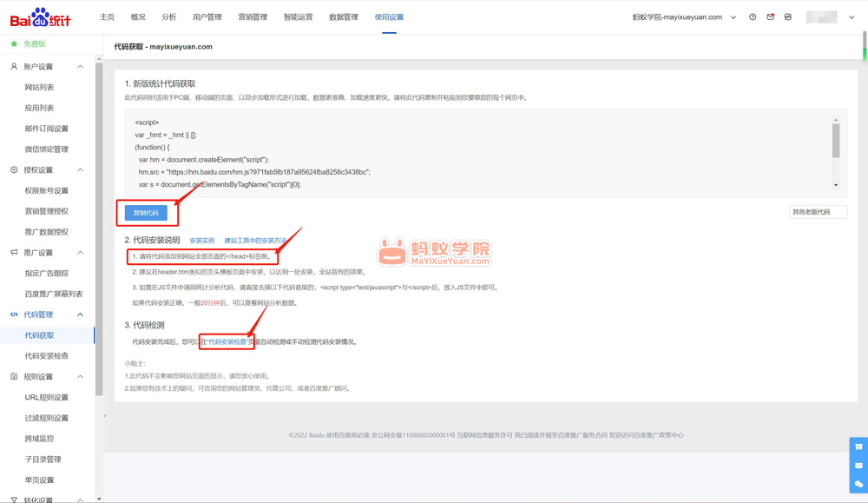Click the 代码管理 code icon
The image size is (868, 503).
(14, 314)
